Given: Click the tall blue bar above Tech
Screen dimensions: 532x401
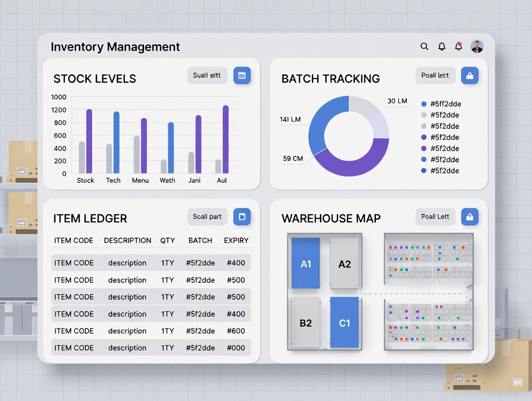Looking at the screenshot, I should [x=116, y=142].
